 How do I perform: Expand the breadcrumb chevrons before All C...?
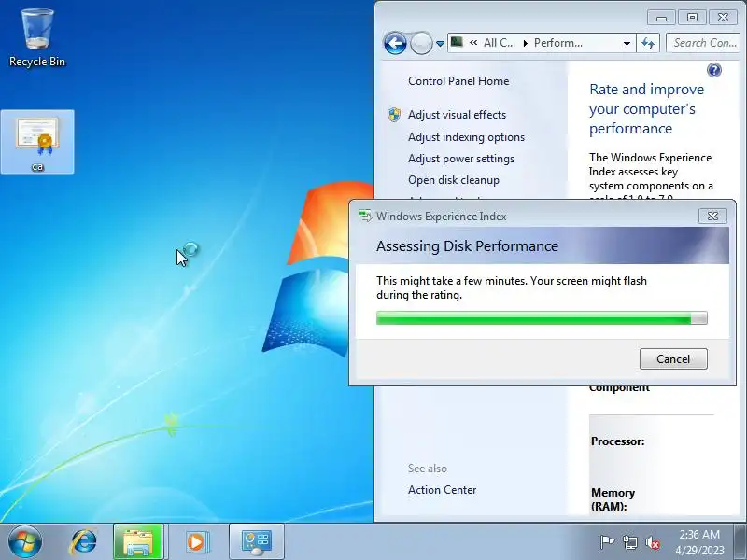coord(473,42)
